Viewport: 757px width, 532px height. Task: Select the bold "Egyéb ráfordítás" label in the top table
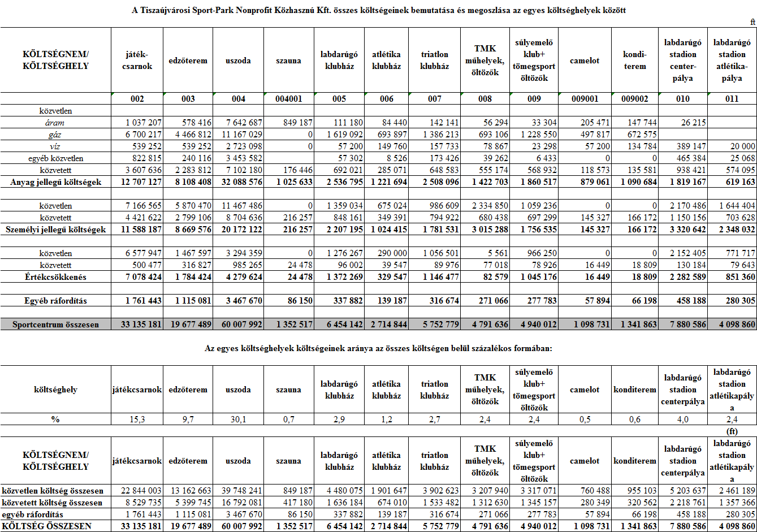(55, 301)
